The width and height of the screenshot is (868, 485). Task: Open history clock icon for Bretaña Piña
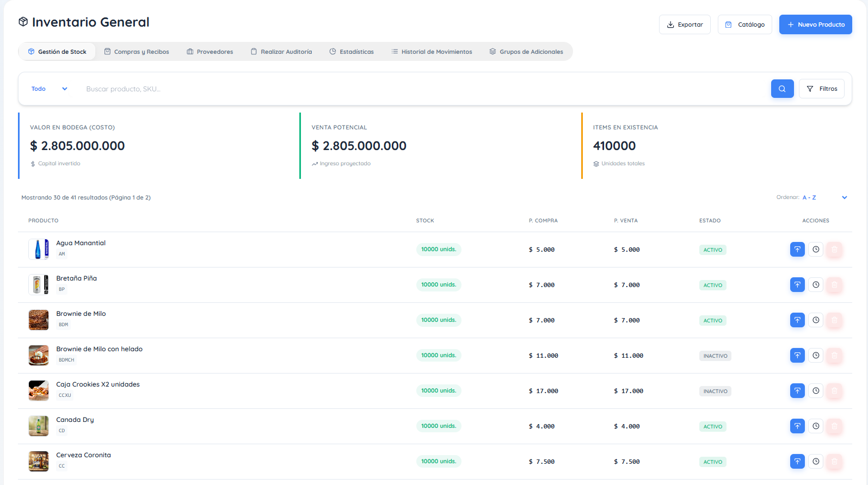(816, 285)
